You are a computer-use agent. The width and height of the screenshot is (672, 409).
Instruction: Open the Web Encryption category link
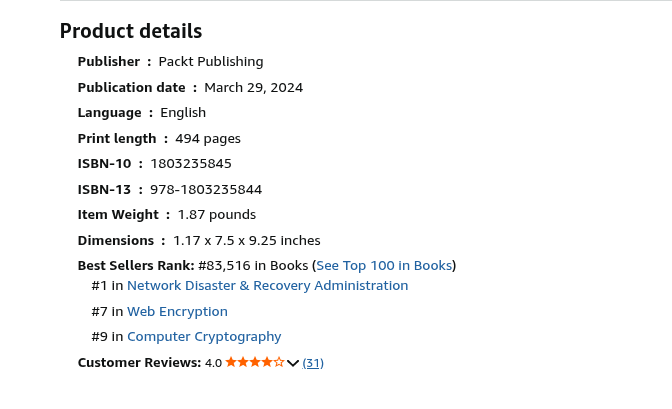[x=177, y=311]
